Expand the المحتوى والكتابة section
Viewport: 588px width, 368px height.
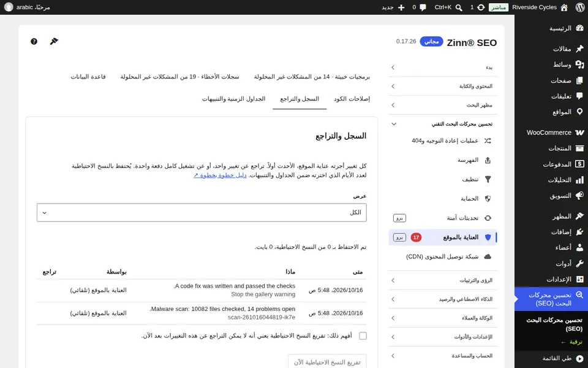(443, 86)
